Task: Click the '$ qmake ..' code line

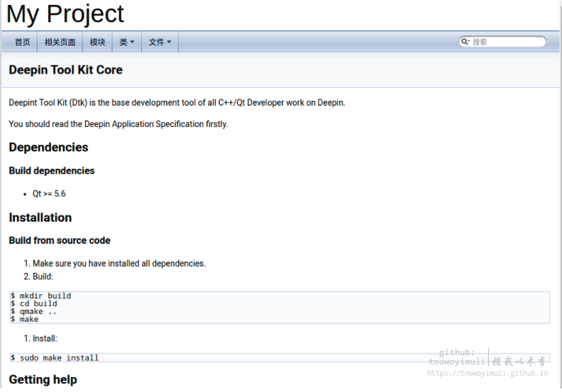Action: coord(34,312)
